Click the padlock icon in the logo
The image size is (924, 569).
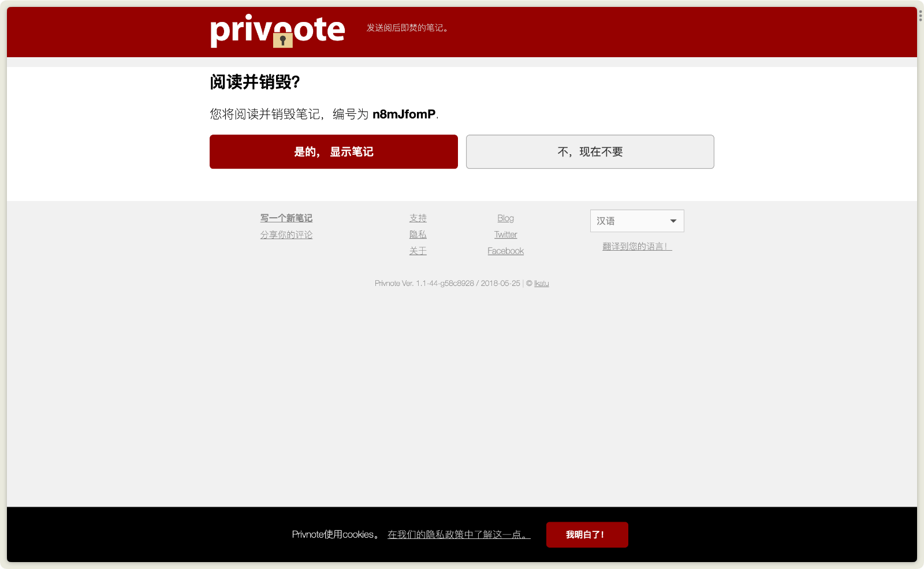coord(282,40)
